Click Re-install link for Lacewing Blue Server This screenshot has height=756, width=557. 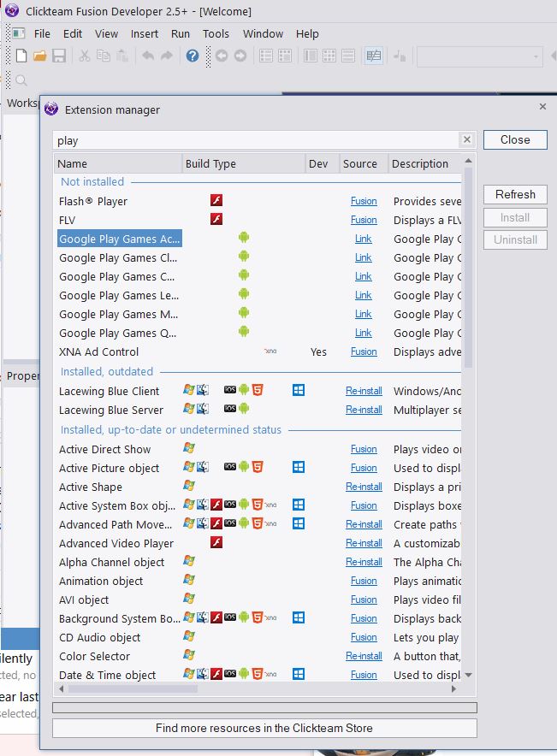click(x=364, y=410)
